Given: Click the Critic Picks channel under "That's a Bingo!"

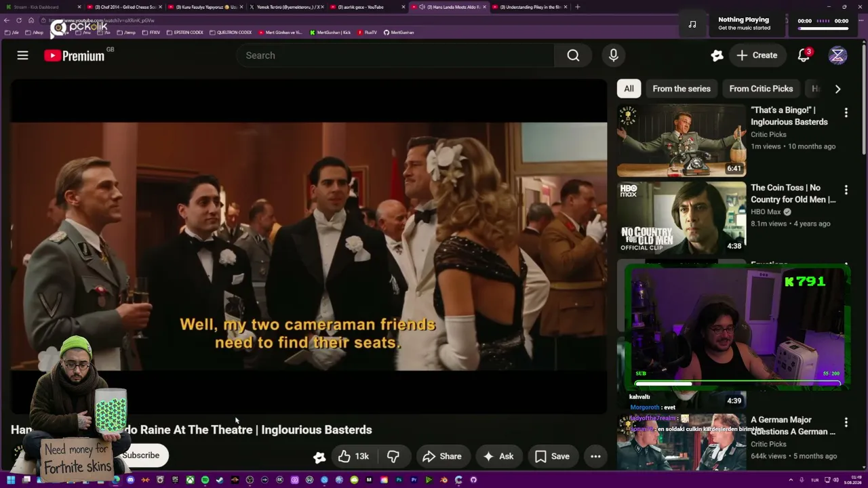Looking at the screenshot, I should click(x=768, y=134).
